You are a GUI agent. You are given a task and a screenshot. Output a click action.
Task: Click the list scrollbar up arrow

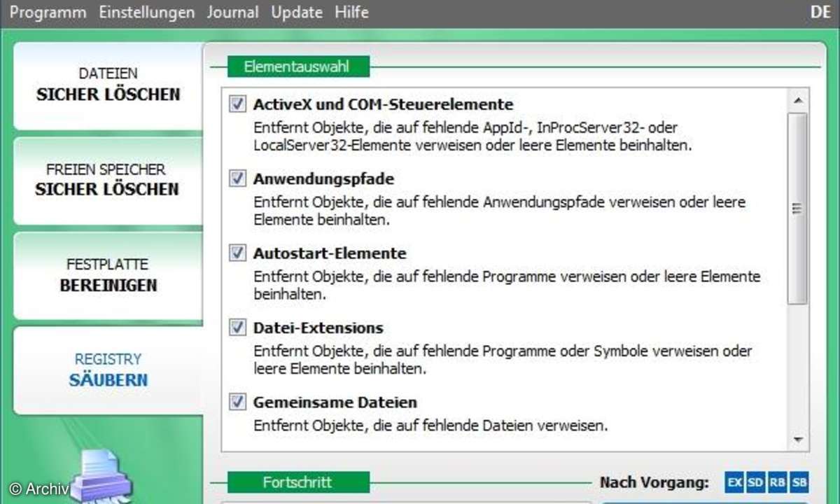(797, 99)
